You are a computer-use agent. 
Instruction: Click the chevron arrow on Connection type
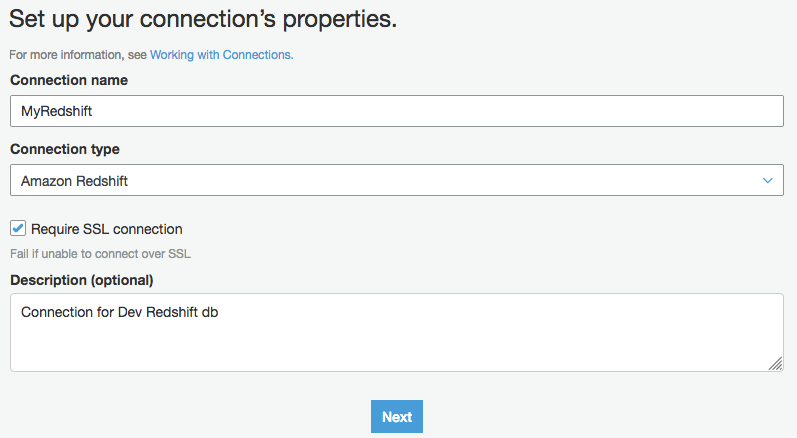(767, 181)
